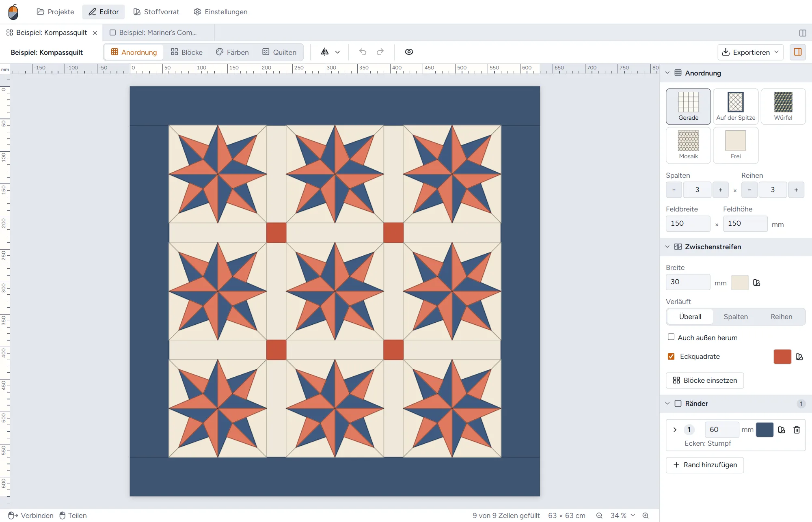Toggle the right sidebar panel
The height and width of the screenshot is (522, 812).
click(798, 52)
